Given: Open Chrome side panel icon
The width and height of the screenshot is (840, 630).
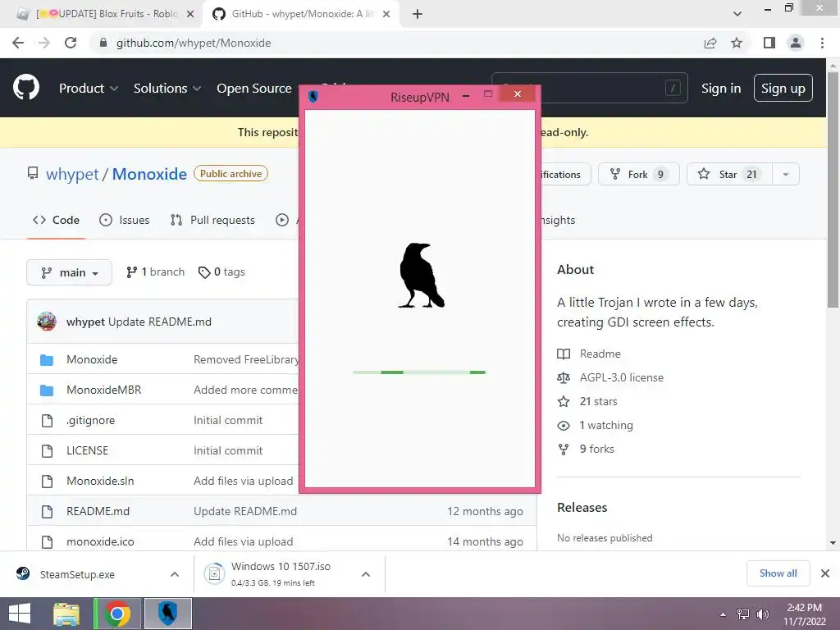Looking at the screenshot, I should (x=769, y=43).
